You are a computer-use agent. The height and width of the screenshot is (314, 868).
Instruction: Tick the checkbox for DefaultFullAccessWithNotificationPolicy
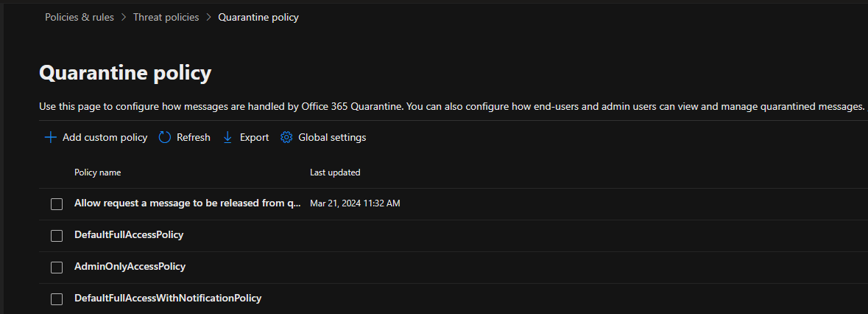57,299
